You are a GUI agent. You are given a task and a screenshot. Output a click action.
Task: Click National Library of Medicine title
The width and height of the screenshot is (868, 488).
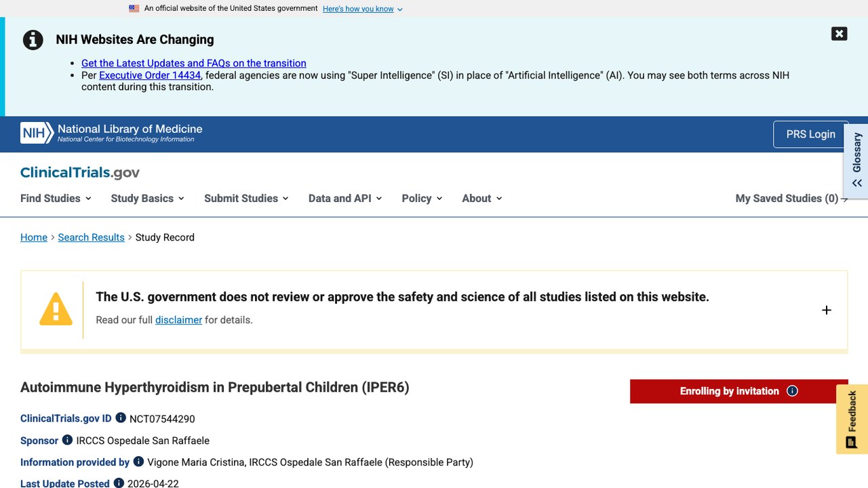(130, 129)
